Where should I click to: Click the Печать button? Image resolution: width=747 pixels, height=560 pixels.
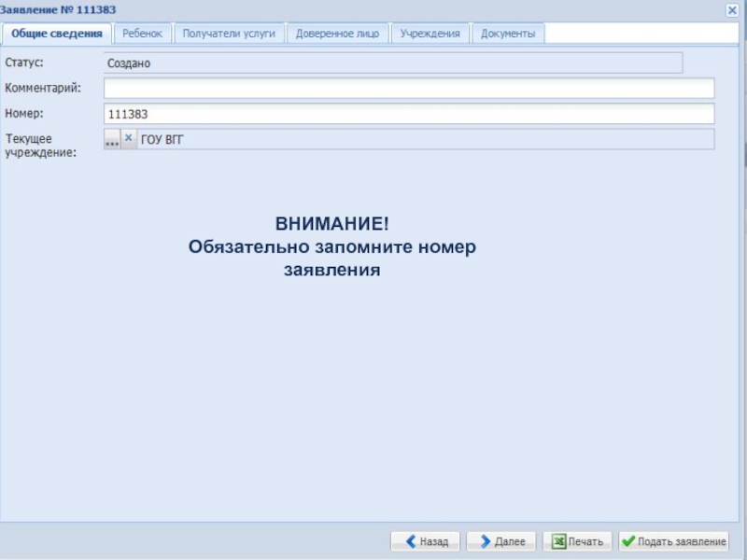(577, 541)
